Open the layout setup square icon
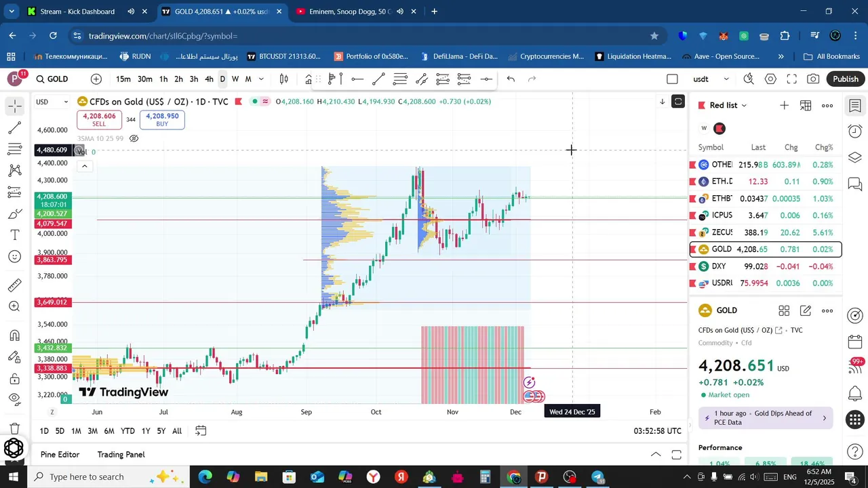868x488 pixels. pos(672,79)
